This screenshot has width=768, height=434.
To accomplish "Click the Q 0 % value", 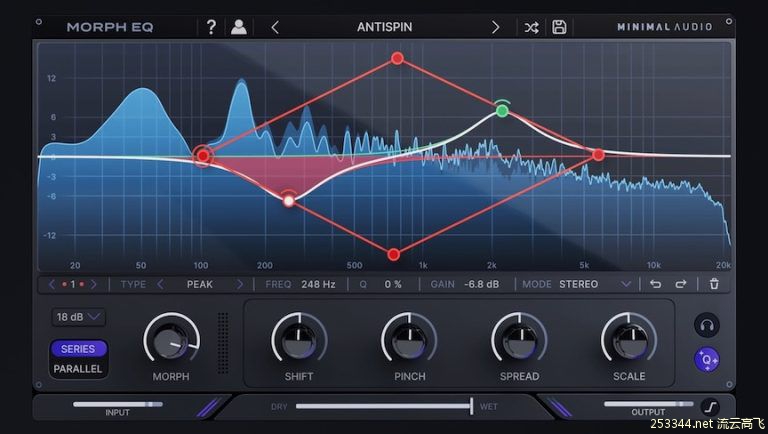I will [x=393, y=284].
